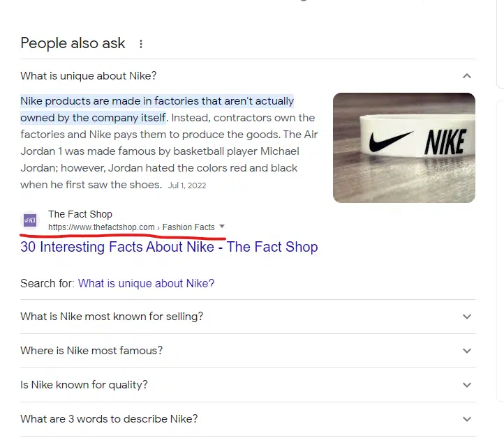The width and height of the screenshot is (504, 440).
Task: Click The Fact Shop favicon icon
Action: [30, 220]
